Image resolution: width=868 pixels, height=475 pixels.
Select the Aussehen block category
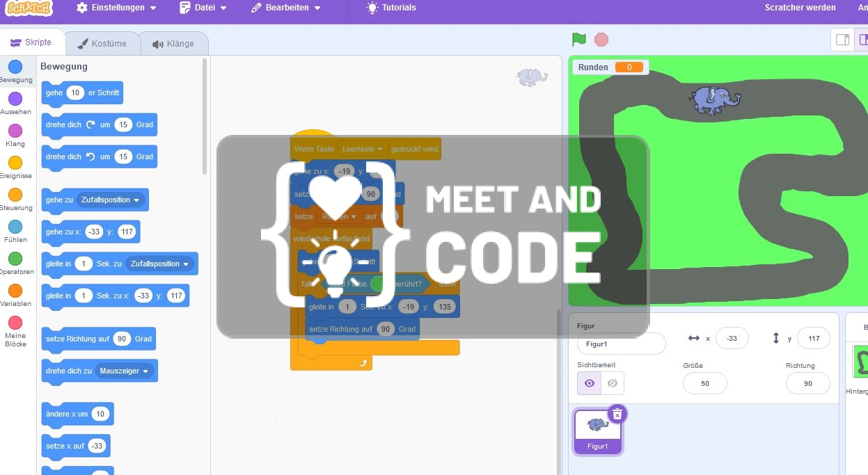tap(15, 104)
